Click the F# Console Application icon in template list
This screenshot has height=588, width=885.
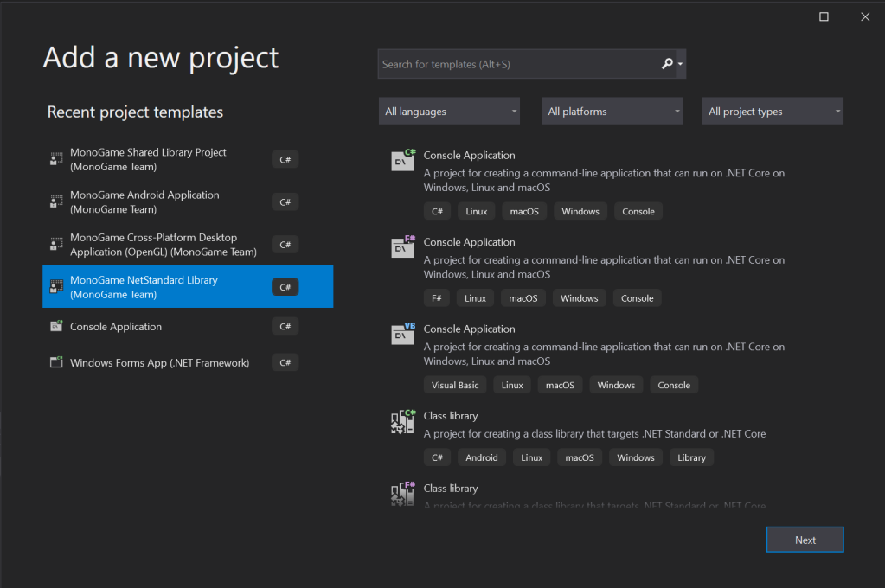click(403, 247)
